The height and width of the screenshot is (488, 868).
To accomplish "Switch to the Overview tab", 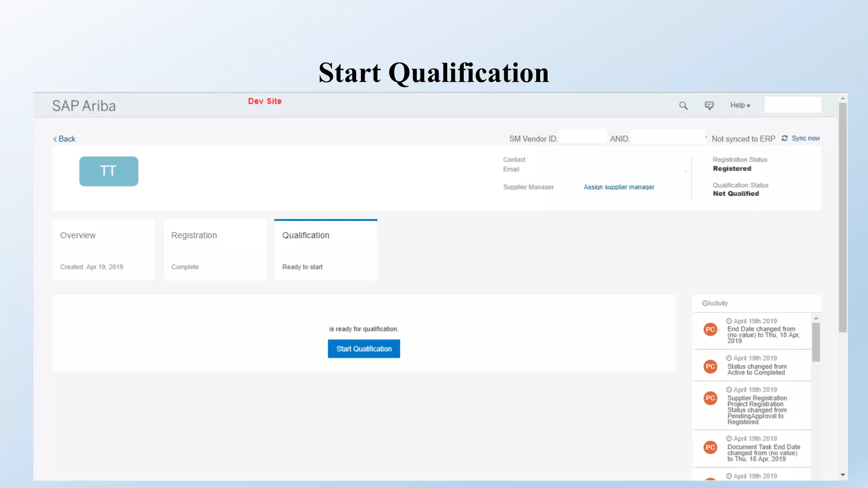I will [104, 250].
